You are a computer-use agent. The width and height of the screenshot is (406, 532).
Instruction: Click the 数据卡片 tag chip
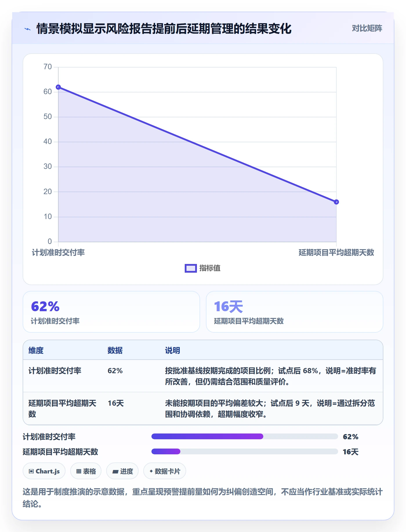165,471
